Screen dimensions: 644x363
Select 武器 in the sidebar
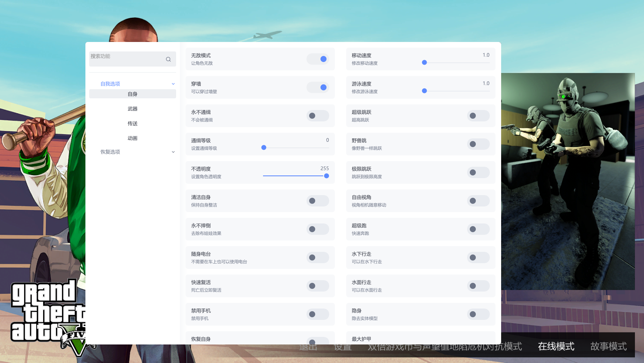pyautogui.click(x=132, y=109)
